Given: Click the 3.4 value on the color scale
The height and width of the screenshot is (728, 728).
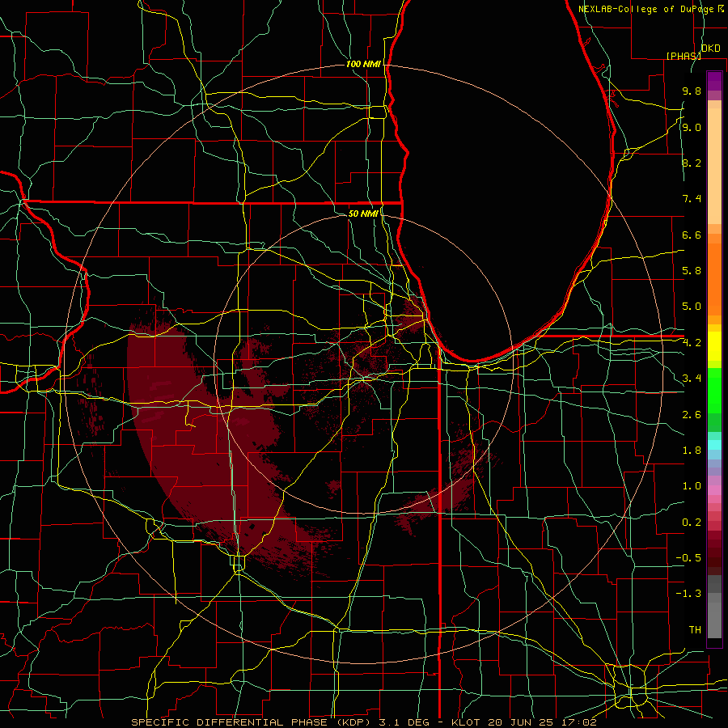Looking at the screenshot, I should pyautogui.click(x=692, y=379).
